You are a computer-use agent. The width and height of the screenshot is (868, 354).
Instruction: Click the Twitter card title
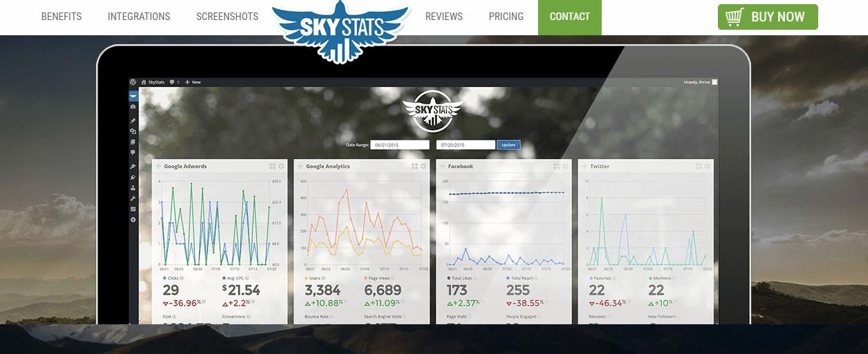coord(600,166)
